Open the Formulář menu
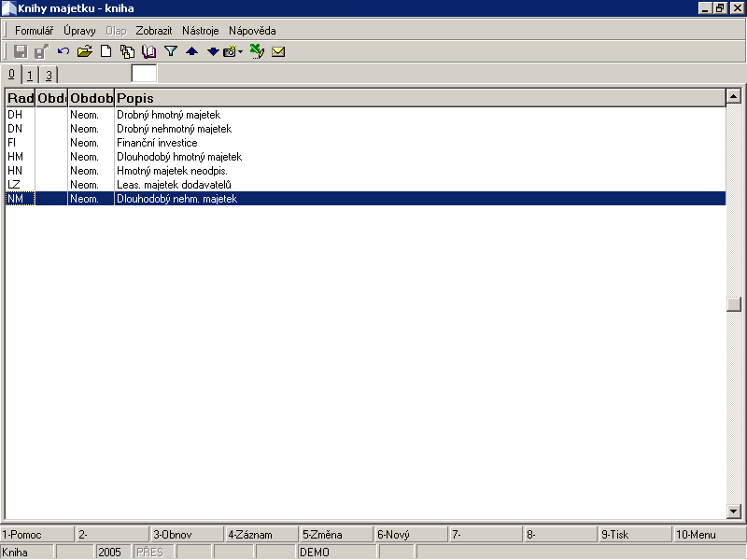This screenshot has height=560, width=747. pos(34,31)
